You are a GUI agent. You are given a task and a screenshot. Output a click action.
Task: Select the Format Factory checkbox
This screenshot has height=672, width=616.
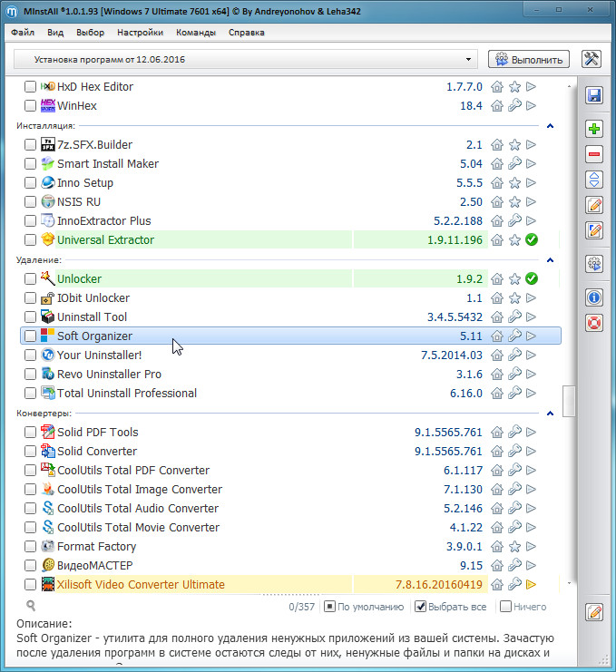[30, 547]
